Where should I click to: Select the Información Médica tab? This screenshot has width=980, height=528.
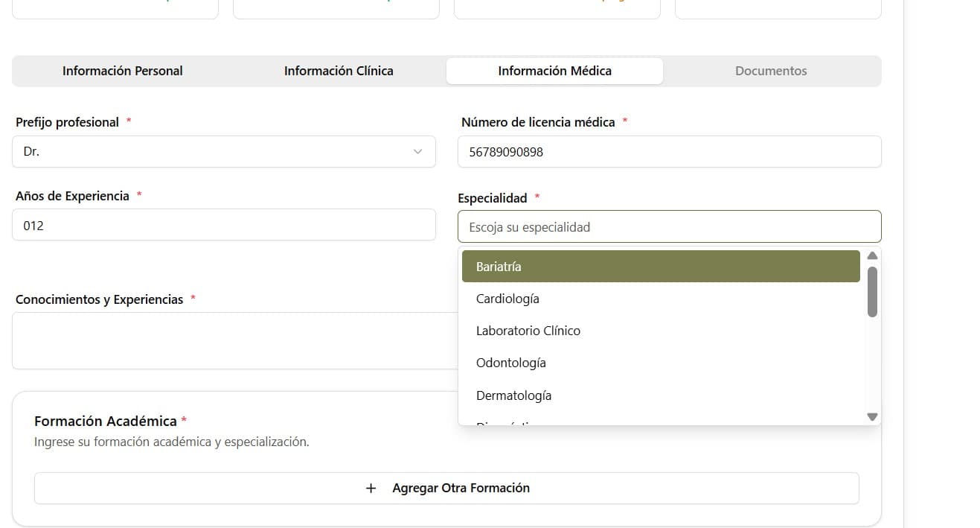tap(554, 71)
